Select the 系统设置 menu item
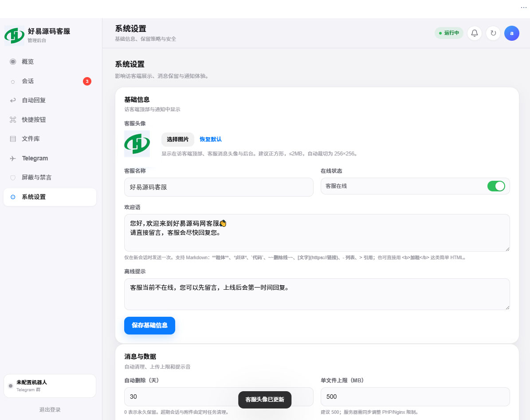 click(x=50, y=197)
